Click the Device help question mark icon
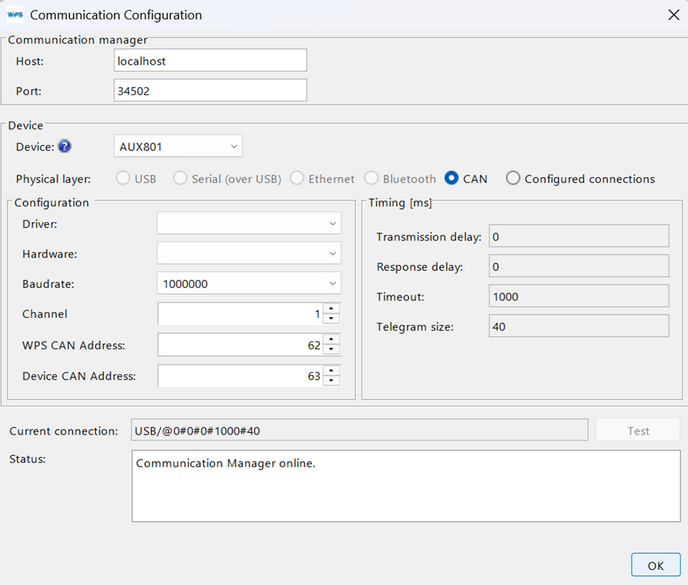This screenshot has height=585, width=688. (x=65, y=147)
